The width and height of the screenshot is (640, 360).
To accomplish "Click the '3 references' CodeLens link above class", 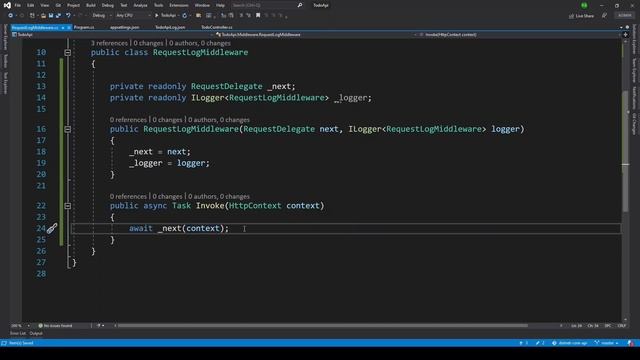I will [109, 43].
